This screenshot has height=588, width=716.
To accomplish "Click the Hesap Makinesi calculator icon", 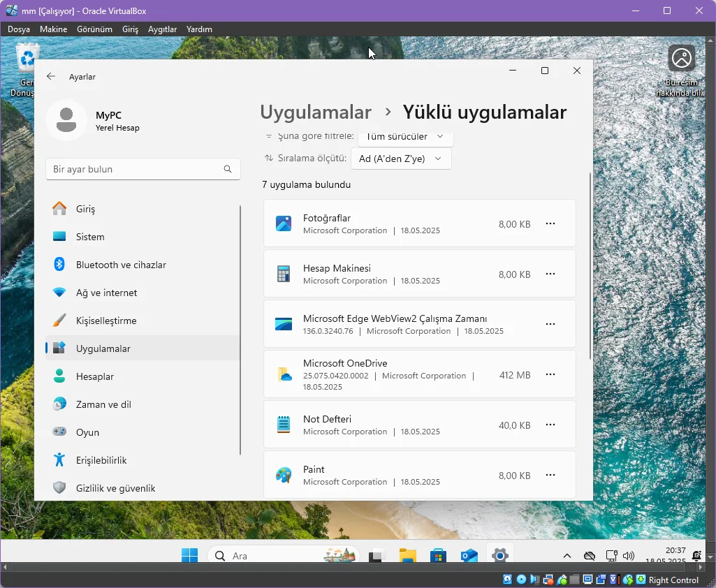I will (x=284, y=274).
